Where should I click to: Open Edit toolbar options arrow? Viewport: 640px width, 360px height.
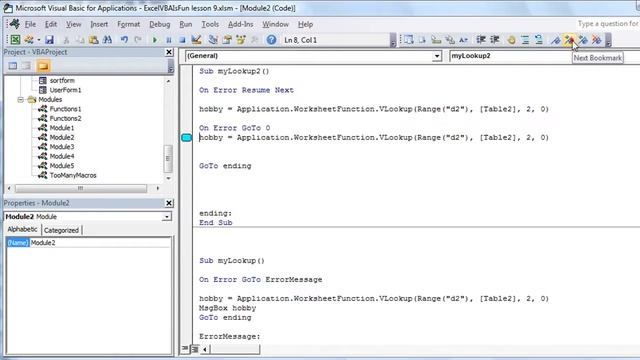point(608,40)
